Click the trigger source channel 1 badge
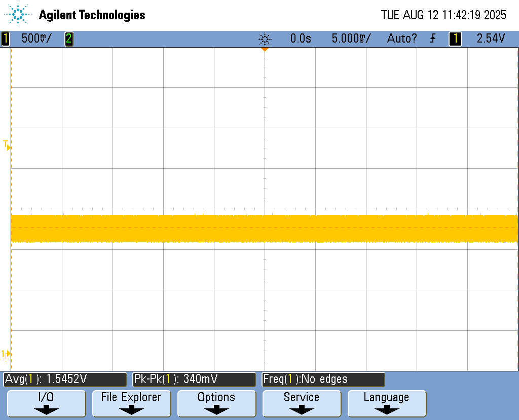Screen dimensions: 519x420 (455, 39)
